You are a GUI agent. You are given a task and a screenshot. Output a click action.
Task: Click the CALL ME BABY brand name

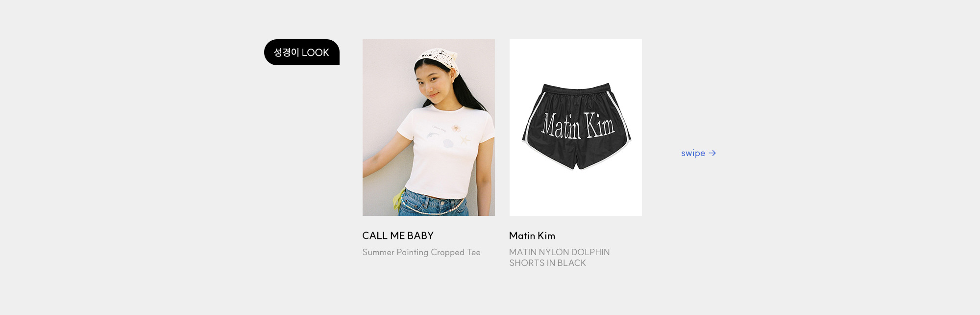point(398,236)
